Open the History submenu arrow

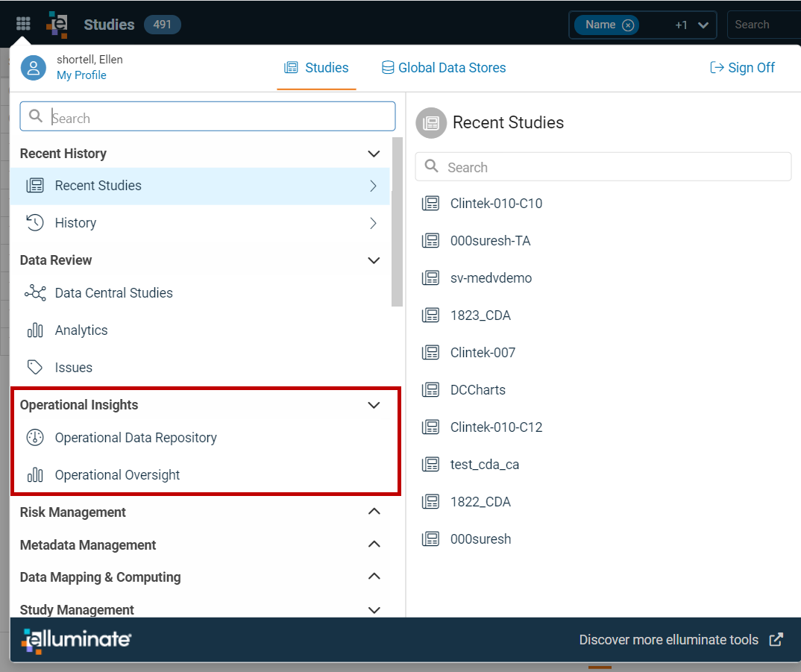374,223
